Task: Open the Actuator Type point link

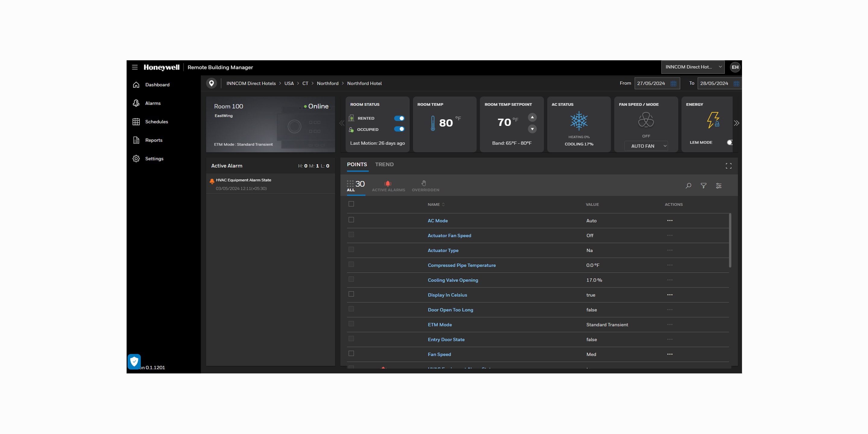Action: 443,250
